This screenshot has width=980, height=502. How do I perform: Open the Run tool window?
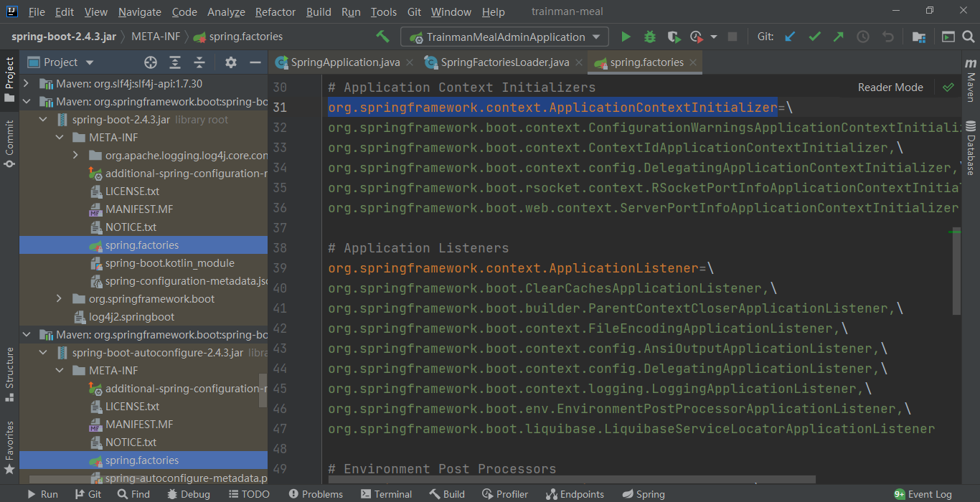[42, 494]
